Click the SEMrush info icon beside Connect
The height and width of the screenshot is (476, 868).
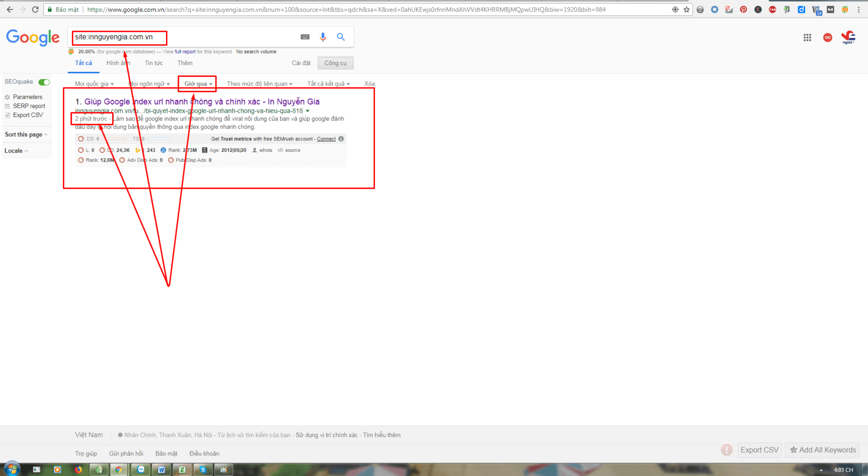click(x=341, y=139)
